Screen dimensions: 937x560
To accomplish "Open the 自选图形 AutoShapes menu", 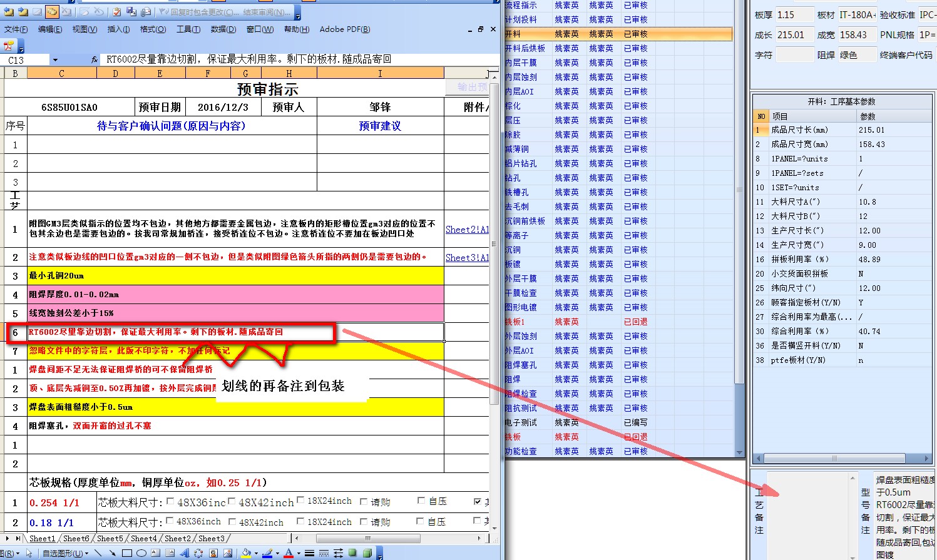I will point(65,552).
